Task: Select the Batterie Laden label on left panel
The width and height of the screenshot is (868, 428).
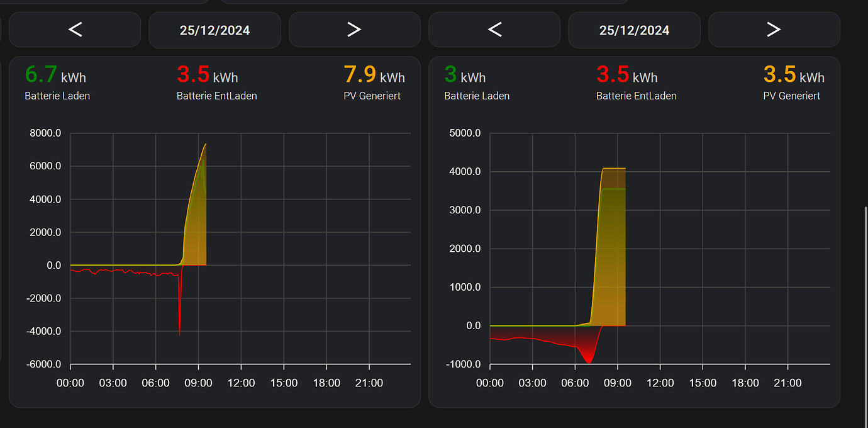Action: tap(57, 96)
